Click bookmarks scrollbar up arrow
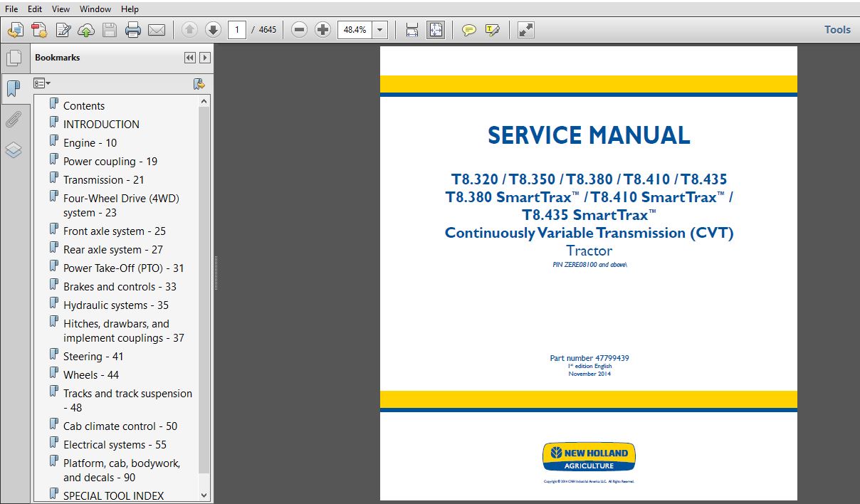The height and width of the screenshot is (504, 860). [204, 102]
